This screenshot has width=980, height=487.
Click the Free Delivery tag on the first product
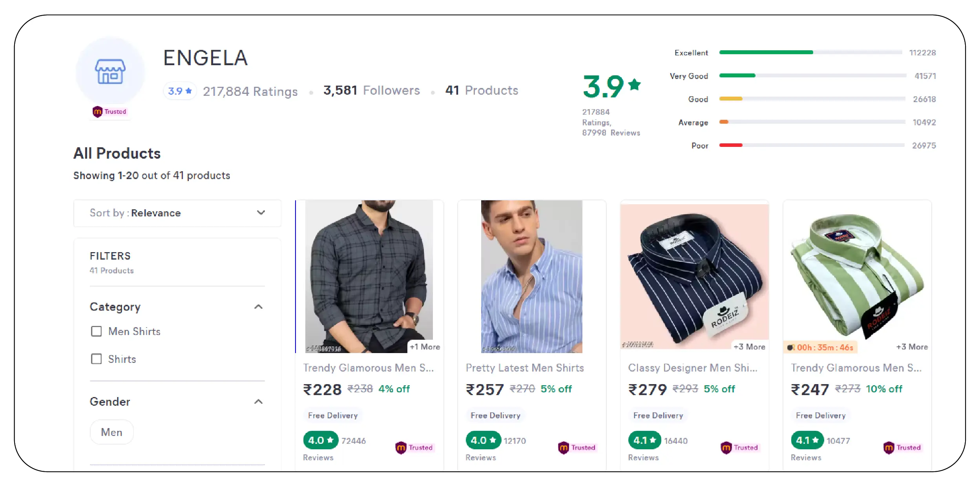(x=332, y=415)
